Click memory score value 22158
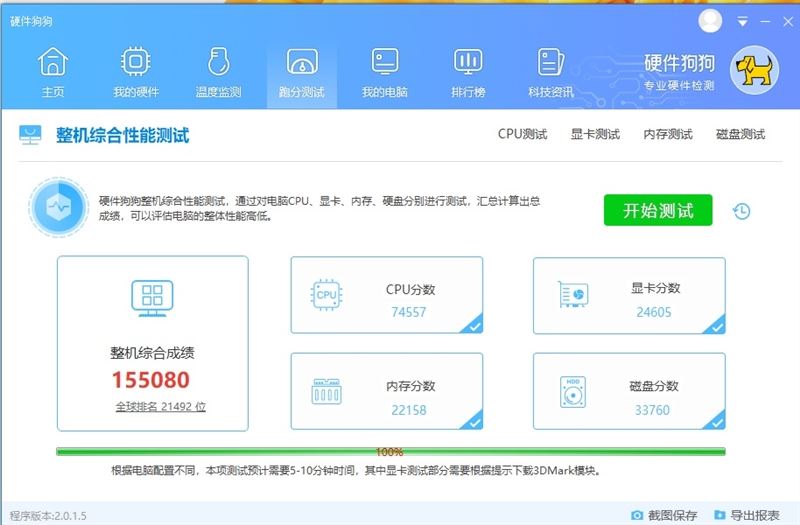Image resolution: width=800 pixels, height=525 pixels. [409, 410]
